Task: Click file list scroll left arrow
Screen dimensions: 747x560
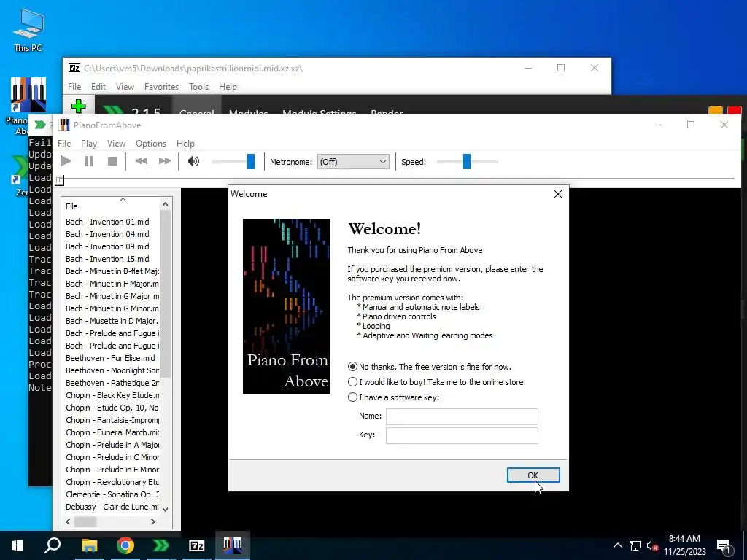Action: (x=68, y=521)
